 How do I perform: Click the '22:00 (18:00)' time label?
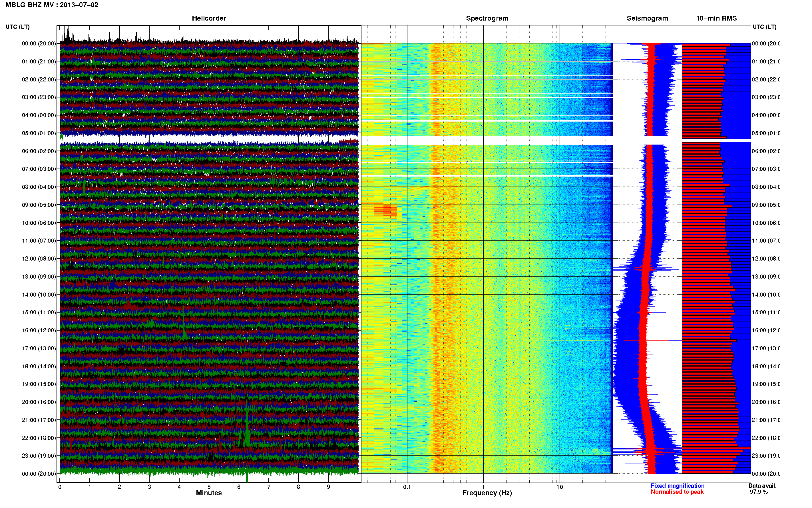39,438
